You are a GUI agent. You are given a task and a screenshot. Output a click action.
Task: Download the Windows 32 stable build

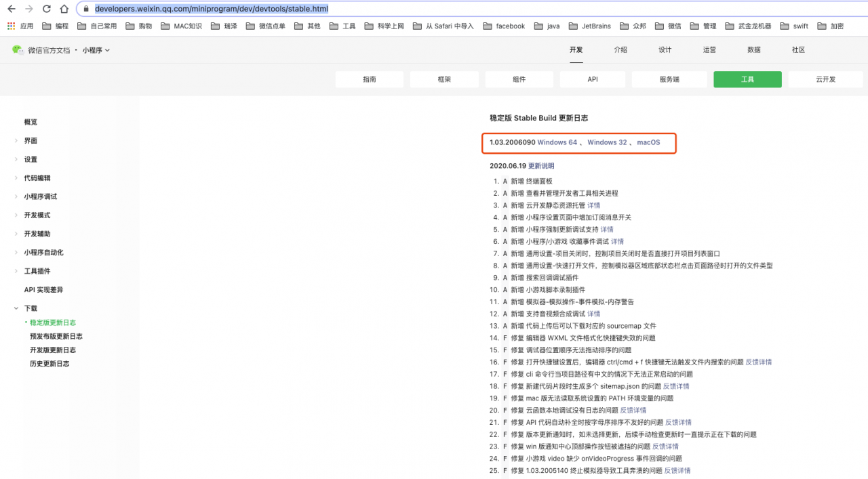click(x=607, y=142)
